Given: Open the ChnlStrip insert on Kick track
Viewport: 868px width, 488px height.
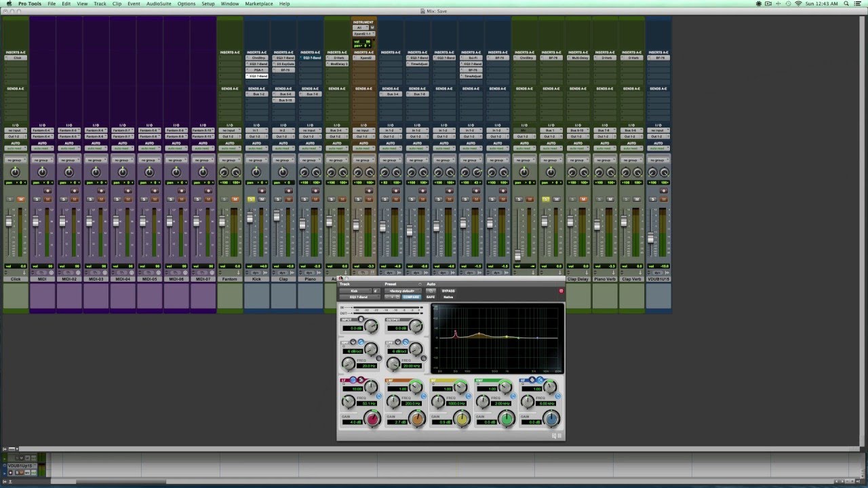Looking at the screenshot, I should 257,58.
